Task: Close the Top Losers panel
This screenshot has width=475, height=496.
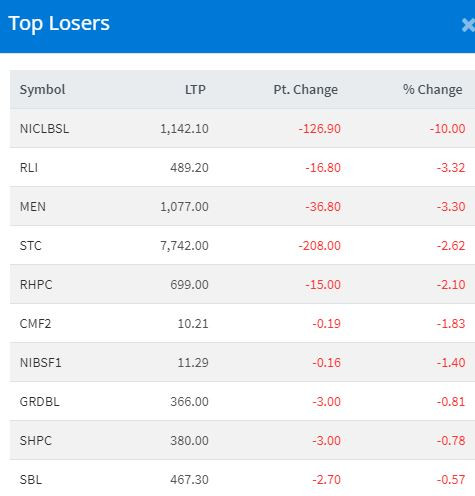Action: click(x=468, y=25)
